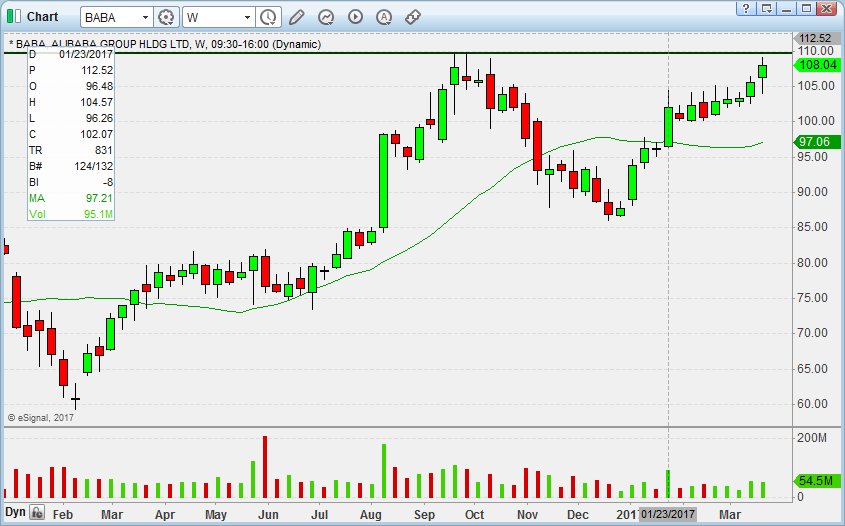Open the studies line-chart icon
Viewport: 845px width, 526px height.
(326, 17)
